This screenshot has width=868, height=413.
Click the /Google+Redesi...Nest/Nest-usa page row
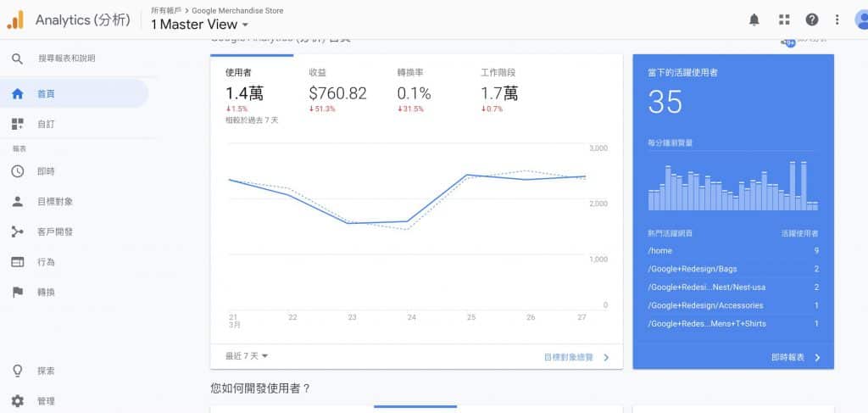(733, 287)
